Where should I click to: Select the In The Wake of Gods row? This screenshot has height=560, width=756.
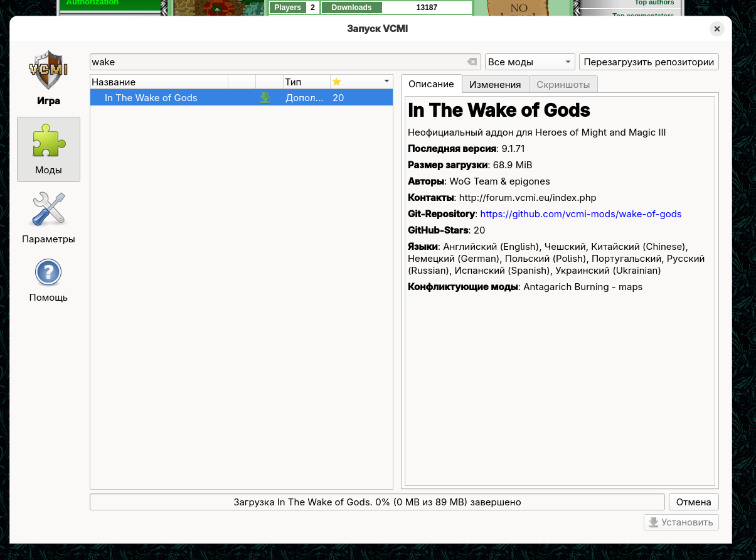point(242,97)
